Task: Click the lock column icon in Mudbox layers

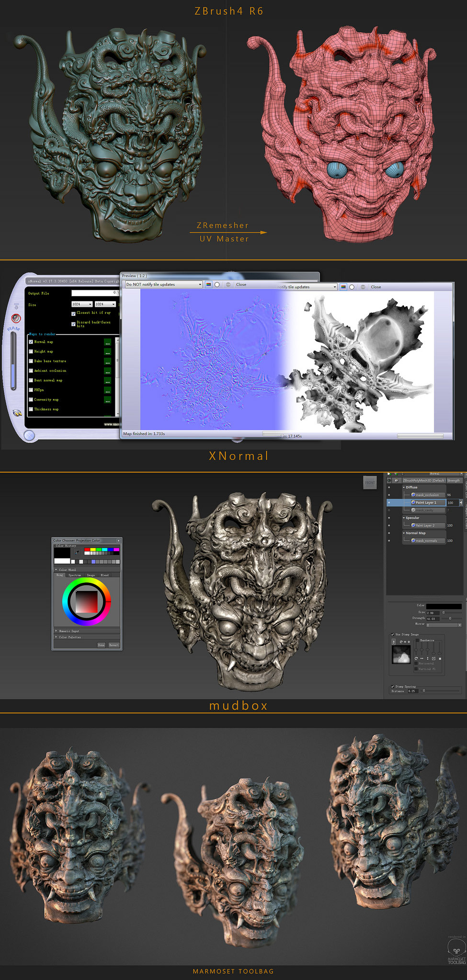Action: (x=396, y=480)
